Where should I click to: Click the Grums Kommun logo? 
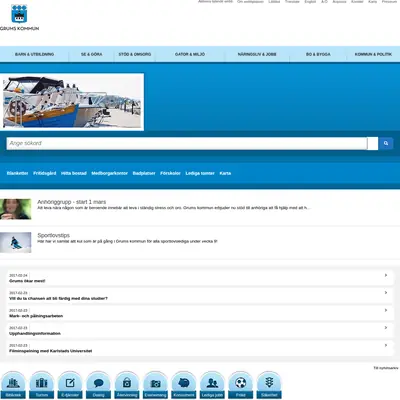click(19, 17)
